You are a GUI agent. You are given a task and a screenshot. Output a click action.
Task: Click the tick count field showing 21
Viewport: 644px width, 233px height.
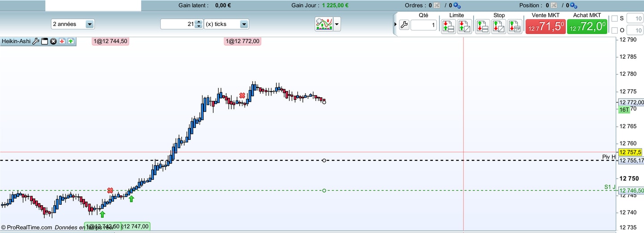pyautogui.click(x=178, y=24)
